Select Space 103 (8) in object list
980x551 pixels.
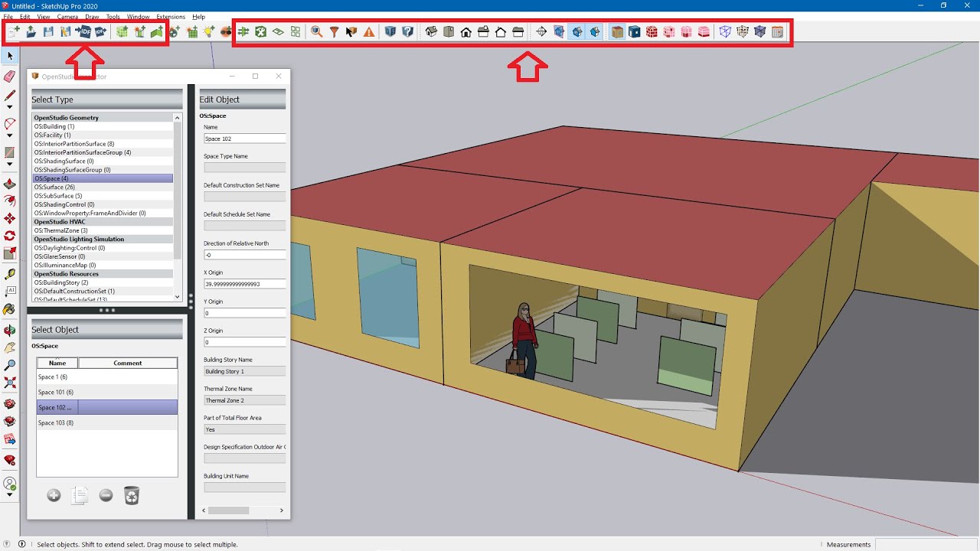pos(107,422)
